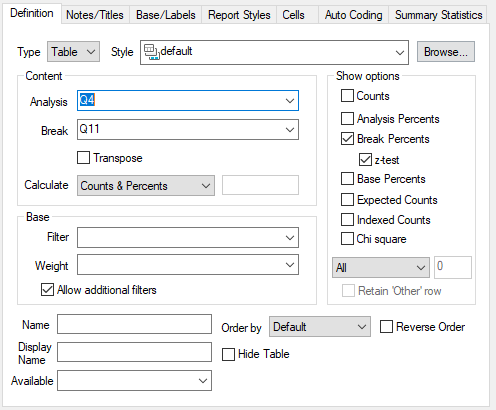Uncheck Break Percents option
The height and width of the screenshot is (410, 496).
coord(347,139)
